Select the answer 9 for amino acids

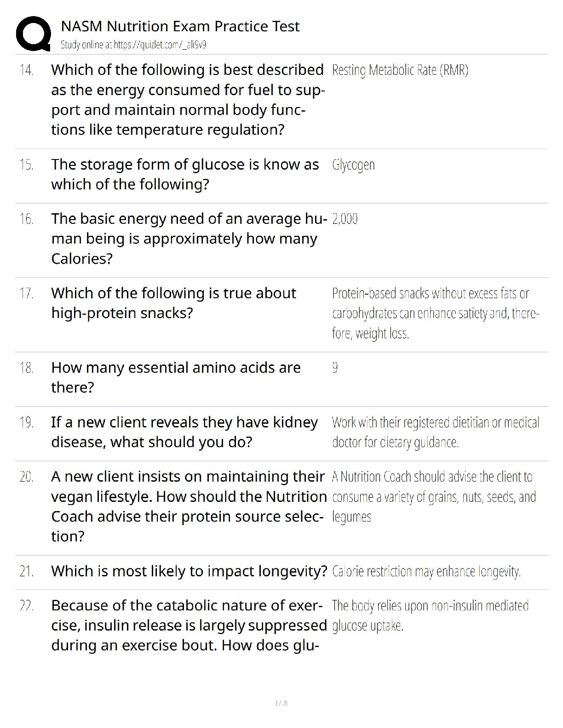point(335,368)
